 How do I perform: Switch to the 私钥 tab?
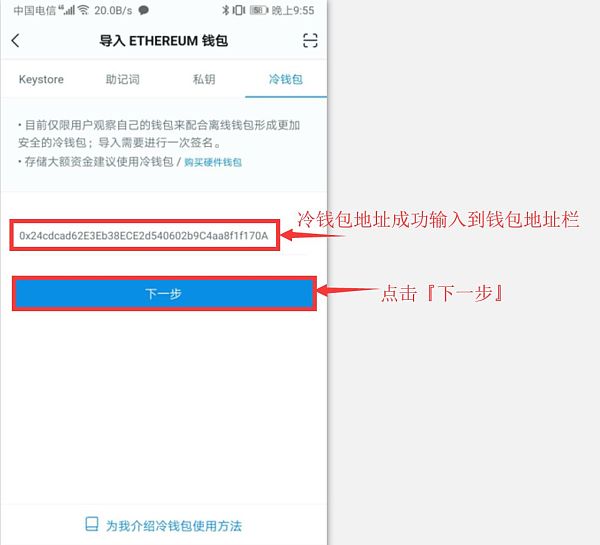[x=204, y=79]
